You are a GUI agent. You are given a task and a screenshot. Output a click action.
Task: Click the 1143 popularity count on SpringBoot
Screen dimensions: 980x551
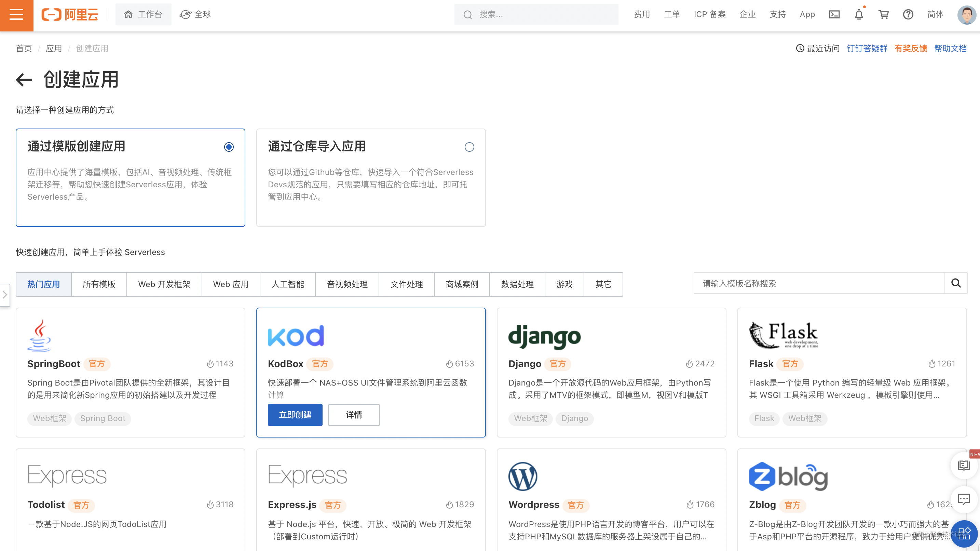coord(220,364)
